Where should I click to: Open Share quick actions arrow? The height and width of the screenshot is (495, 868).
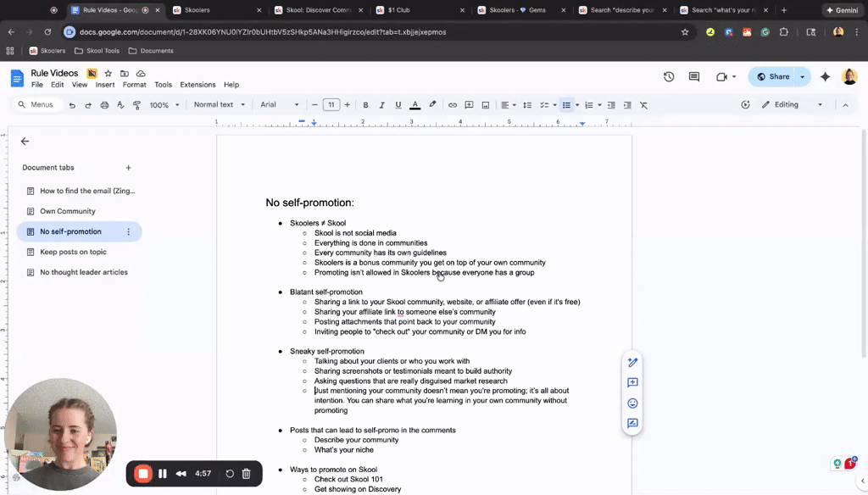click(803, 77)
